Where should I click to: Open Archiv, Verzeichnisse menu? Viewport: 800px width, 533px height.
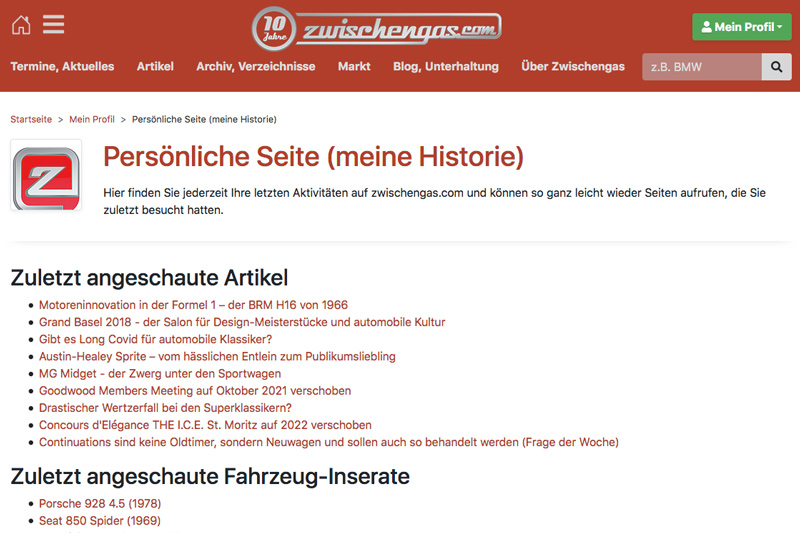point(255,67)
